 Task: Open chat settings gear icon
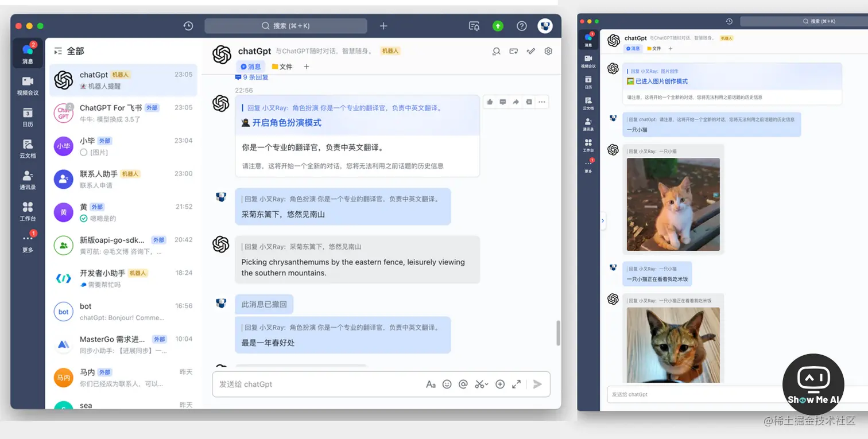pos(548,51)
